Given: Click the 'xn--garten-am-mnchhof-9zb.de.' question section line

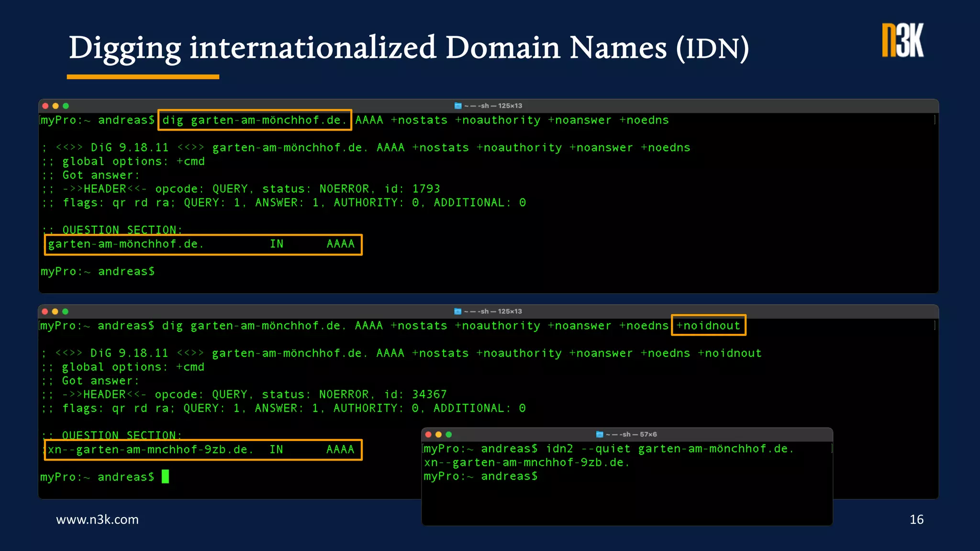Looking at the screenshot, I should (203, 450).
